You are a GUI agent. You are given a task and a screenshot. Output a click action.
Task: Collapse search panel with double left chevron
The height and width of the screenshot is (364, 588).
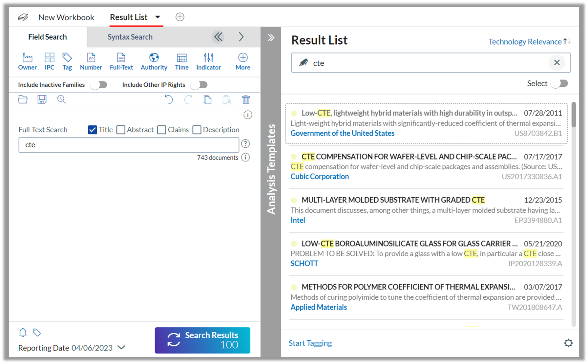pos(218,37)
